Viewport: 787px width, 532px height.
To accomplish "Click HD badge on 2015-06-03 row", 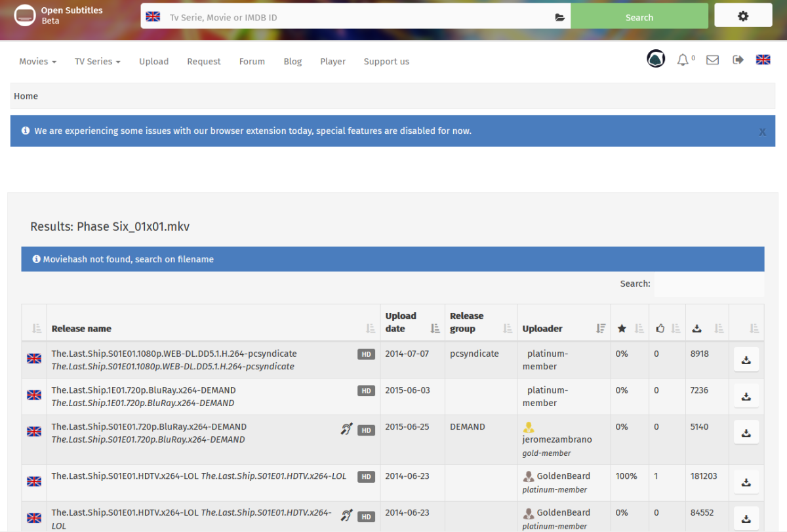I will point(366,391).
